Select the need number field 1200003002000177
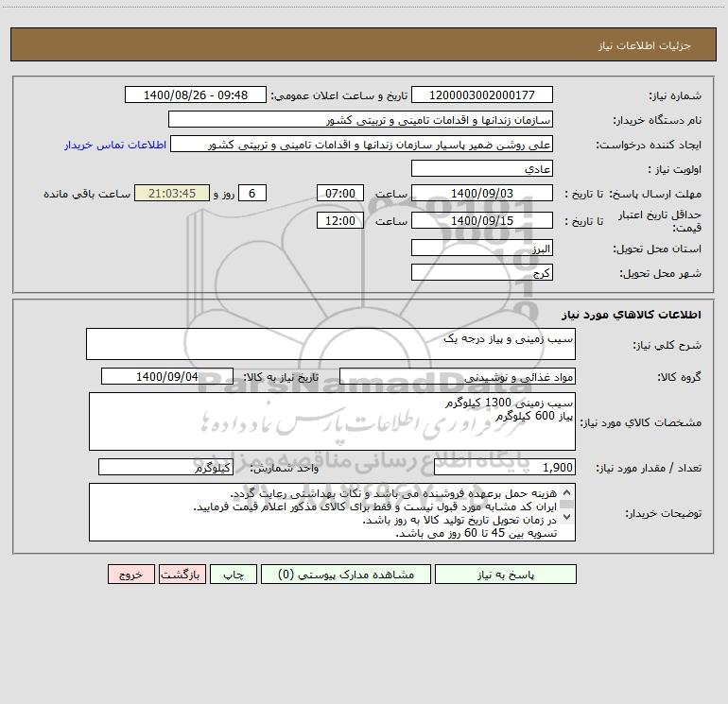Viewport: 728px width, 704px height. pyautogui.click(x=482, y=94)
